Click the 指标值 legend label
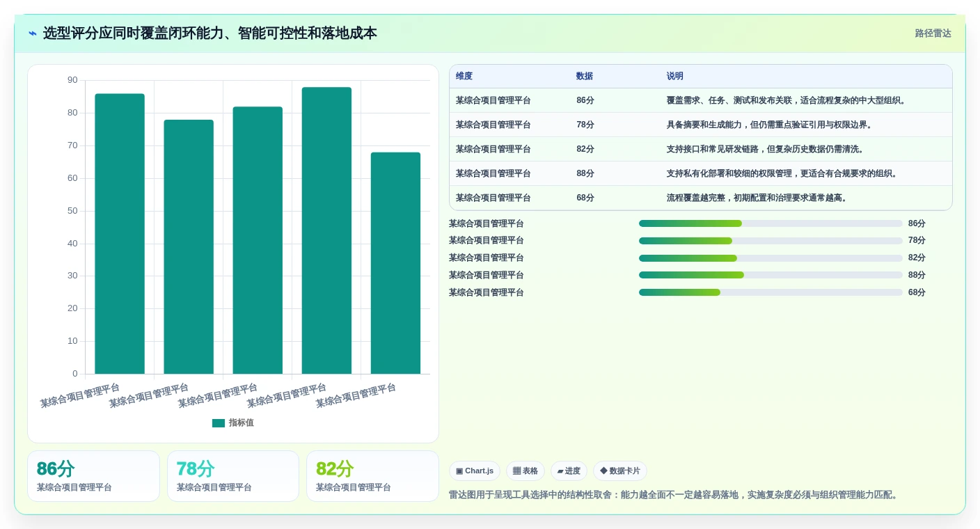The width and height of the screenshot is (980, 529). pyautogui.click(x=242, y=423)
